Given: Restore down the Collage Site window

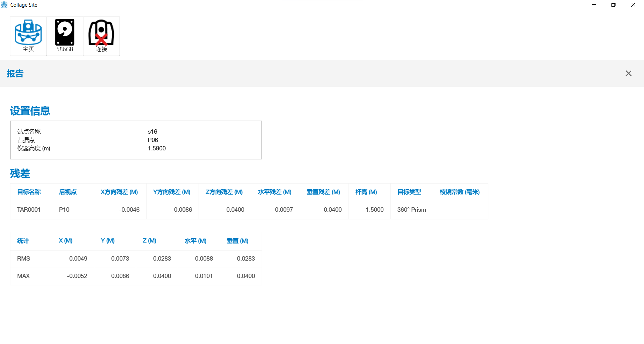Looking at the screenshot, I should pyautogui.click(x=613, y=5).
